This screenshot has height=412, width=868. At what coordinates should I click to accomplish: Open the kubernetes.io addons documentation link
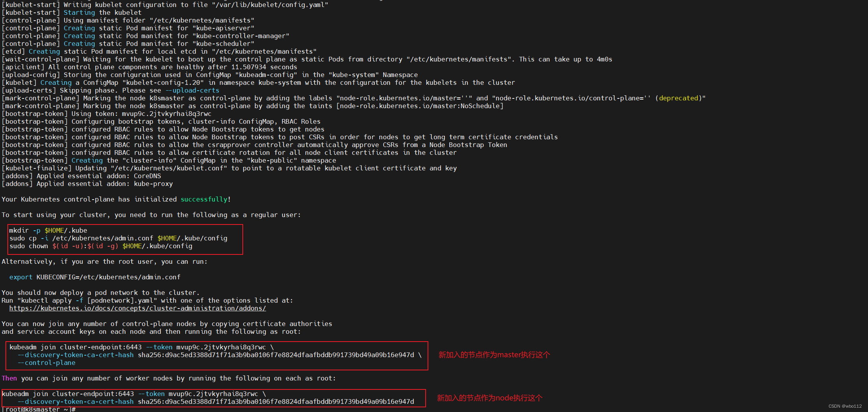click(138, 308)
